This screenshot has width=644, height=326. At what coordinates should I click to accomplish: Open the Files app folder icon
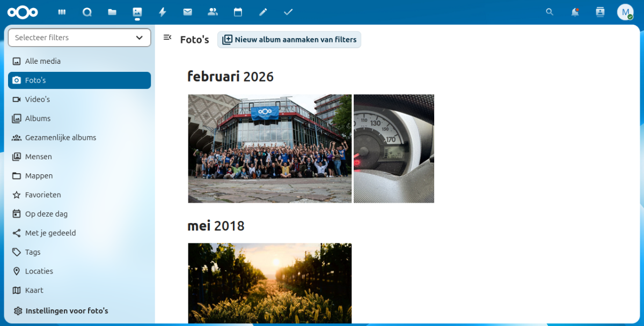[112, 12]
